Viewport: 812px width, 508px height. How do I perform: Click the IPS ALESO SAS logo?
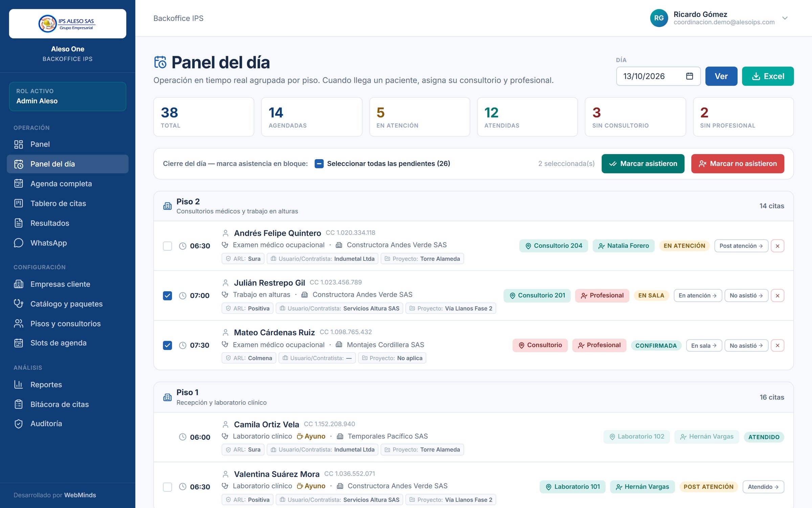67,24
